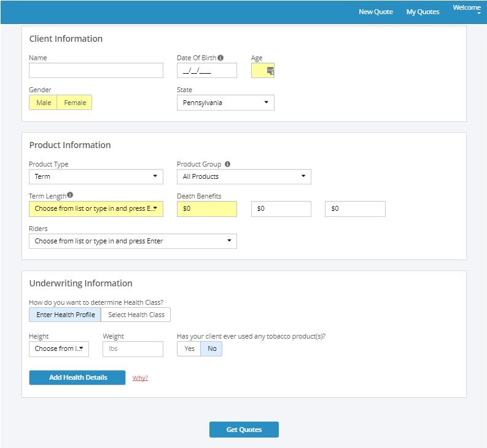Expand the Riders dropdown
487x448 pixels.
coord(133,241)
